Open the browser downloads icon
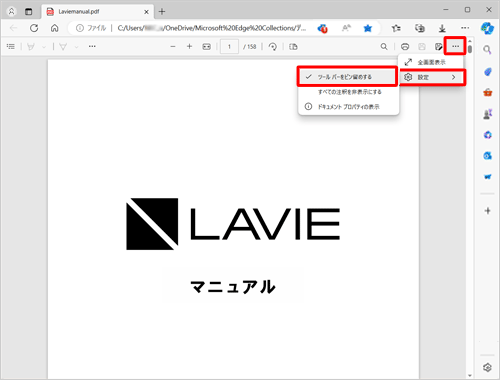This screenshot has height=380, width=500. [x=442, y=28]
